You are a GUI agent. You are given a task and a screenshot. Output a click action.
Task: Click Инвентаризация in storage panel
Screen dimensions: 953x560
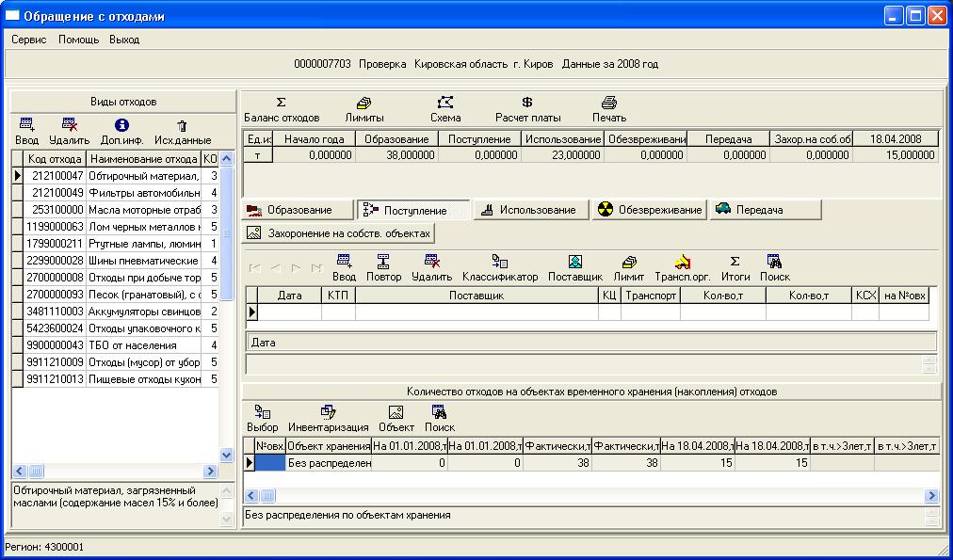point(328,419)
